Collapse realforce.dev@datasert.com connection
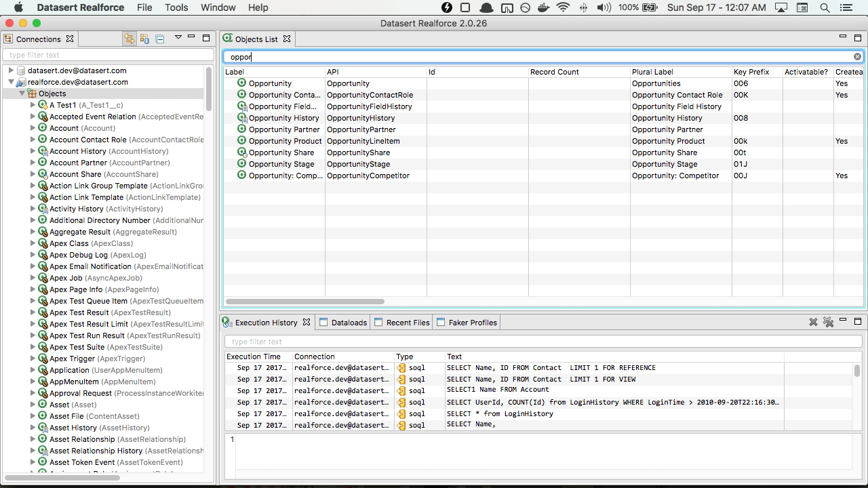868x488 pixels. tap(11, 82)
